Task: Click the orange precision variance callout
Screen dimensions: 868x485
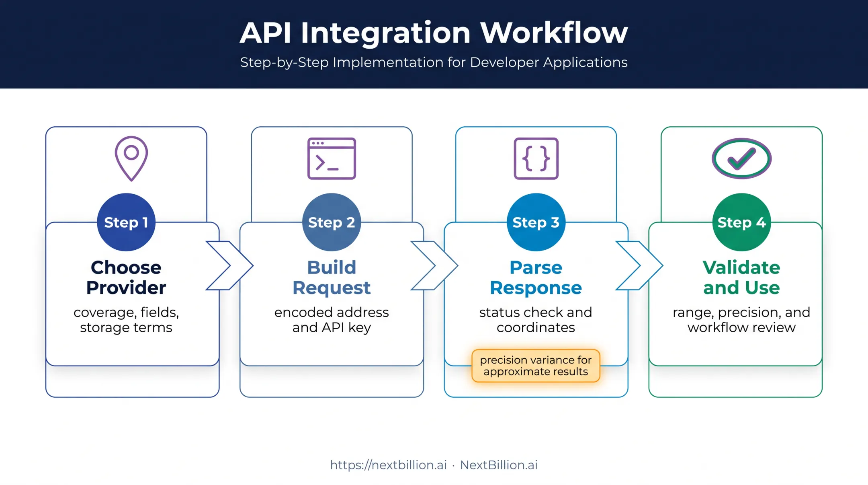Action: [x=536, y=366]
